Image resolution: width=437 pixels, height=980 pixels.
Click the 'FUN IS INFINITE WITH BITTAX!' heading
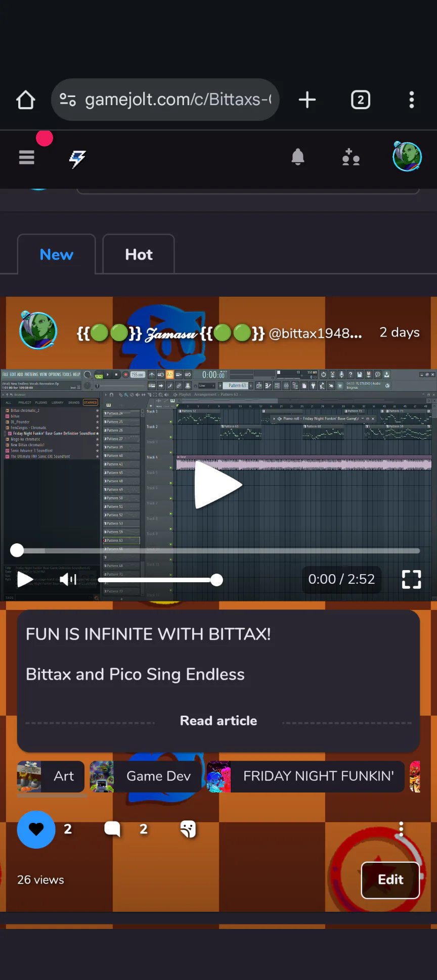click(x=148, y=634)
